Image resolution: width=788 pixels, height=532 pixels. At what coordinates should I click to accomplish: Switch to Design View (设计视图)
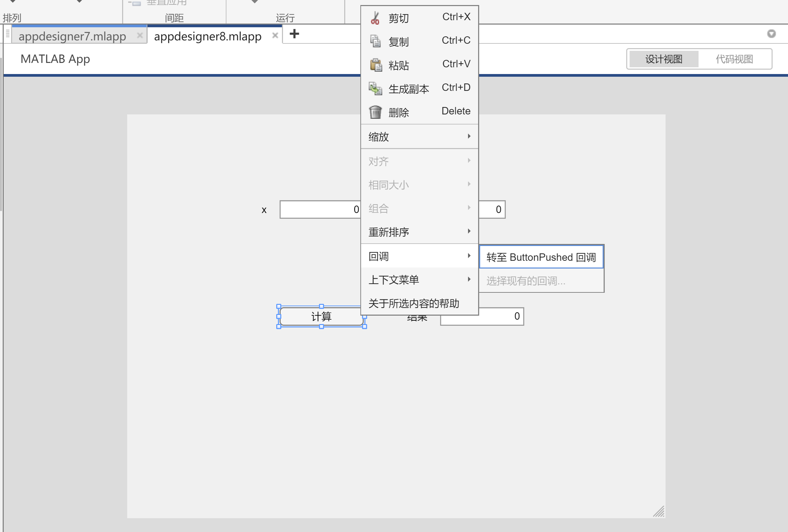point(664,59)
